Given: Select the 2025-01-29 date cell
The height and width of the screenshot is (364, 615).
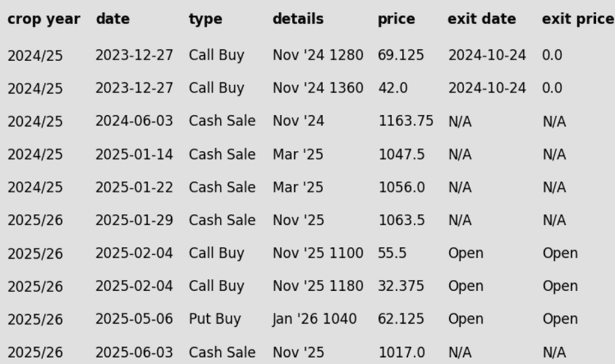Looking at the screenshot, I should (134, 220).
